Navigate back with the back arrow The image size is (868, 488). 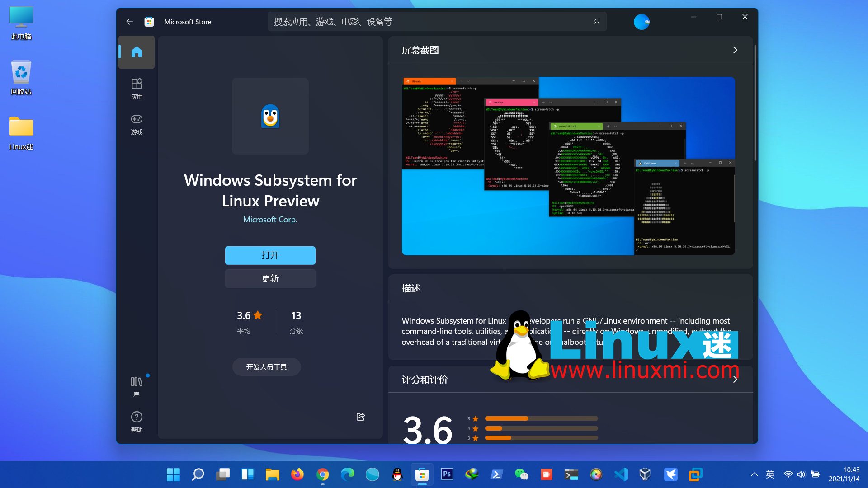130,22
